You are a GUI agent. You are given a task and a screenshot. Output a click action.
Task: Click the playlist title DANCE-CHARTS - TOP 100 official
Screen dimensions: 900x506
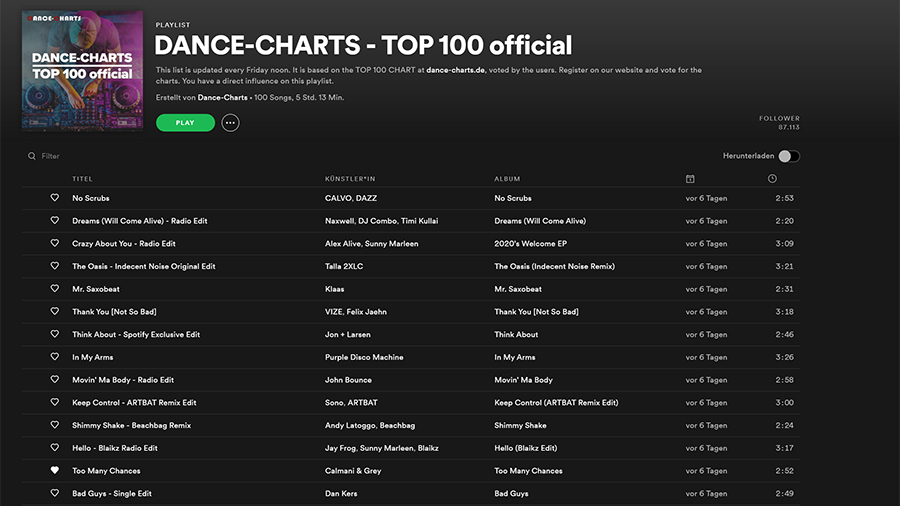point(363,45)
